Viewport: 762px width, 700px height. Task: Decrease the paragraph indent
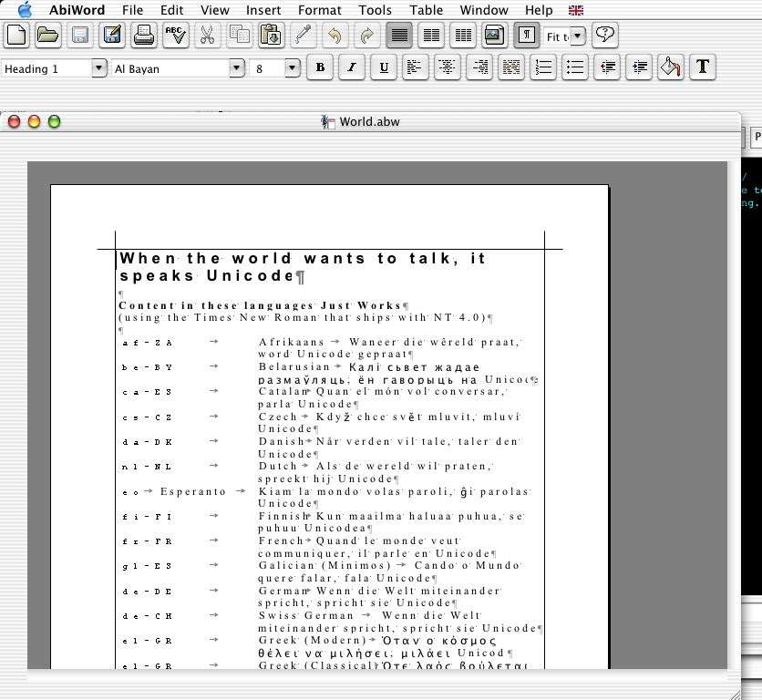[x=607, y=67]
